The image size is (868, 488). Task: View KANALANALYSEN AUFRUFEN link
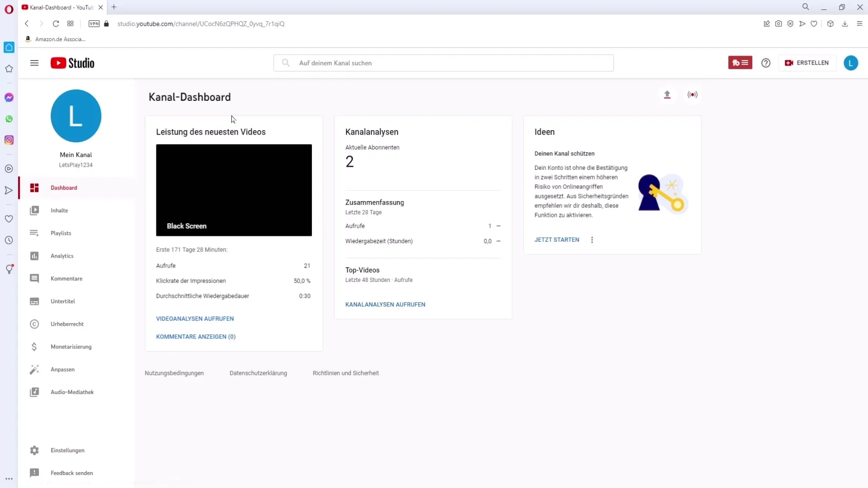386,304
